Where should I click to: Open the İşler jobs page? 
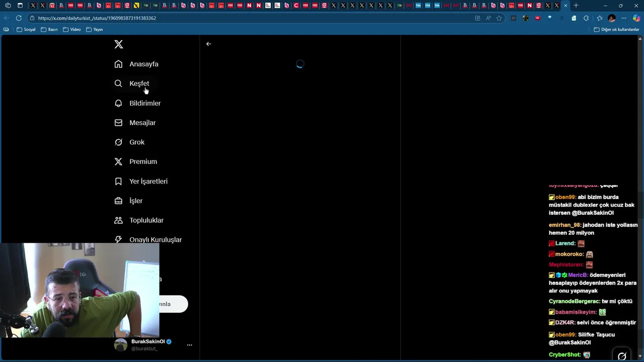tap(129, 201)
